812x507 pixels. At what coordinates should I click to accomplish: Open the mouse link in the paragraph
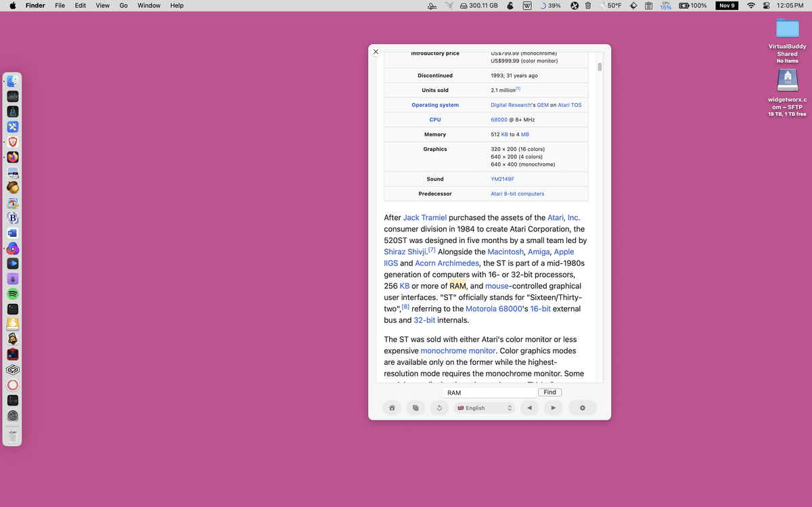tap(497, 286)
